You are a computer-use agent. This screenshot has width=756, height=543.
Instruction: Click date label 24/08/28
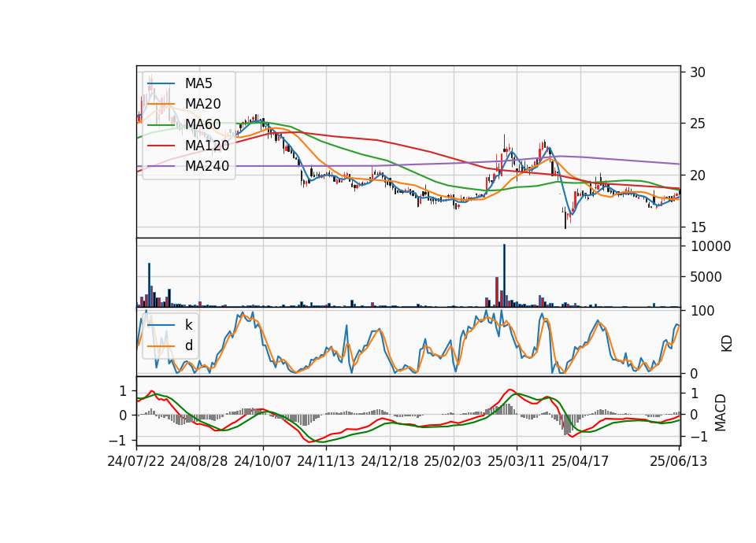coord(199,462)
